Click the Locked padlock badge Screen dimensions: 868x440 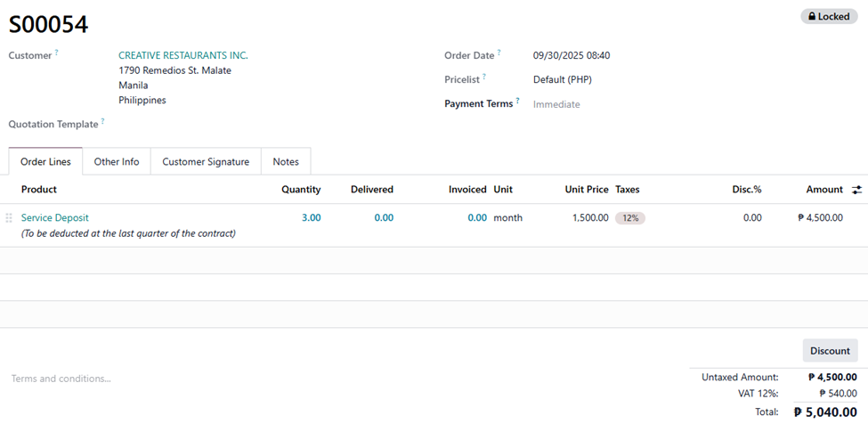(x=828, y=17)
